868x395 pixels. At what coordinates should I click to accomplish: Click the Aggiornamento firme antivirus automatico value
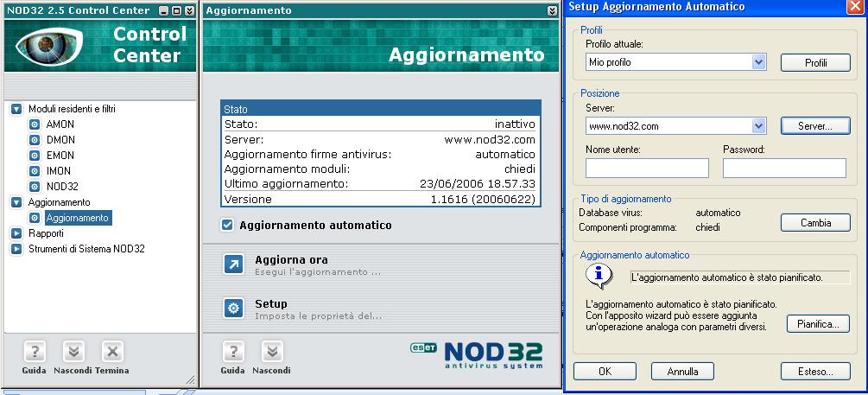(505, 154)
